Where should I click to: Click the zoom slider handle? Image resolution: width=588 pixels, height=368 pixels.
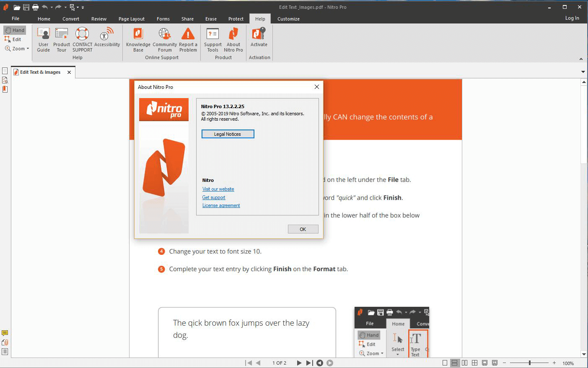[530, 363]
